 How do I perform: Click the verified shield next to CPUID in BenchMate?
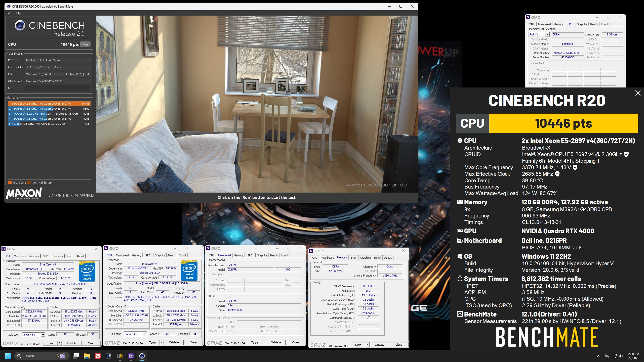pos(626,154)
